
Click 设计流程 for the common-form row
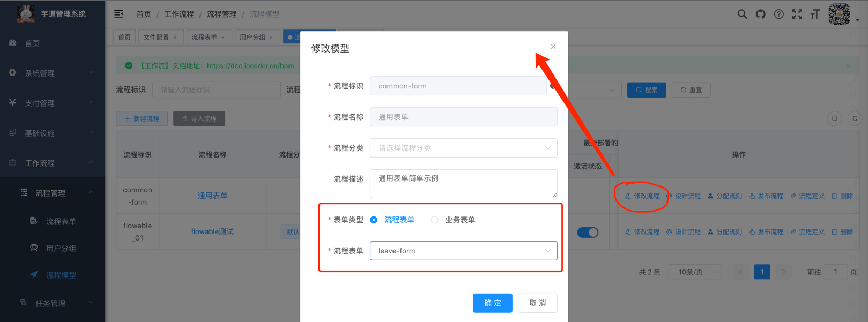[684, 196]
